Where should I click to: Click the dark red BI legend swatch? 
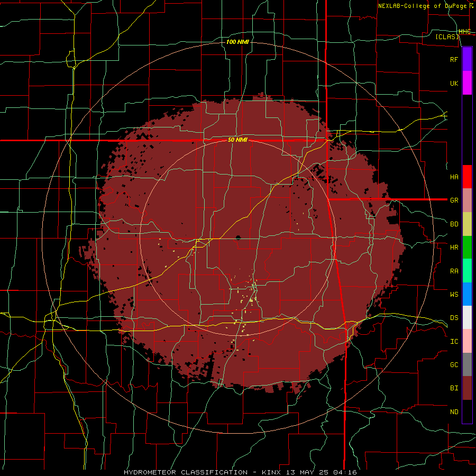click(x=467, y=388)
